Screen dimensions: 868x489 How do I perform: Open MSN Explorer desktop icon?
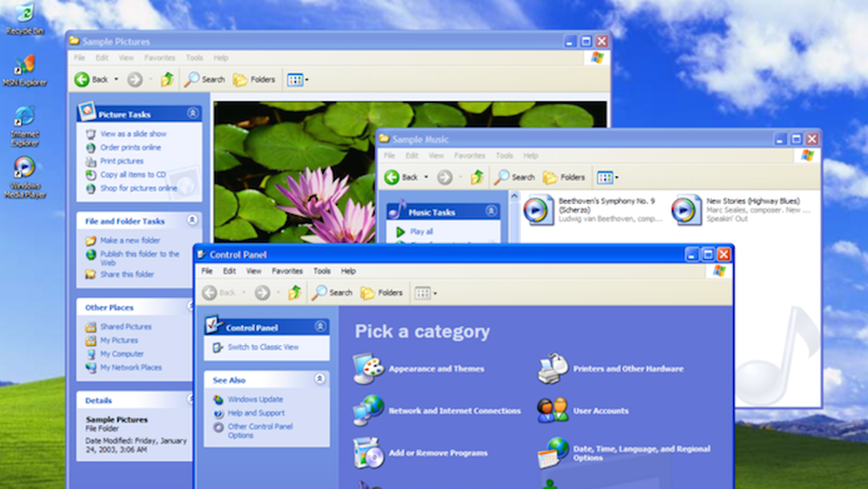(x=25, y=70)
